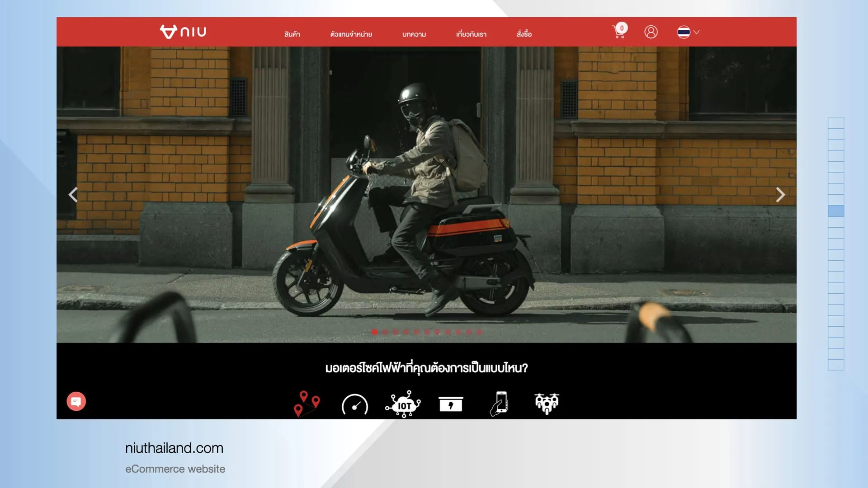This screenshot has height=488, width=868.
Task: Go to the previous carousel slide arrow
Action: [x=73, y=195]
